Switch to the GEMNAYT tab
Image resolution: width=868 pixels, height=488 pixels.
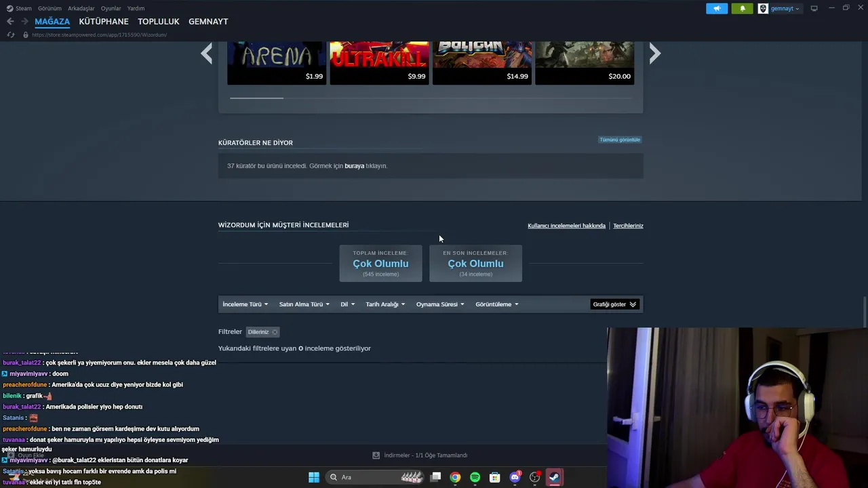coord(208,22)
